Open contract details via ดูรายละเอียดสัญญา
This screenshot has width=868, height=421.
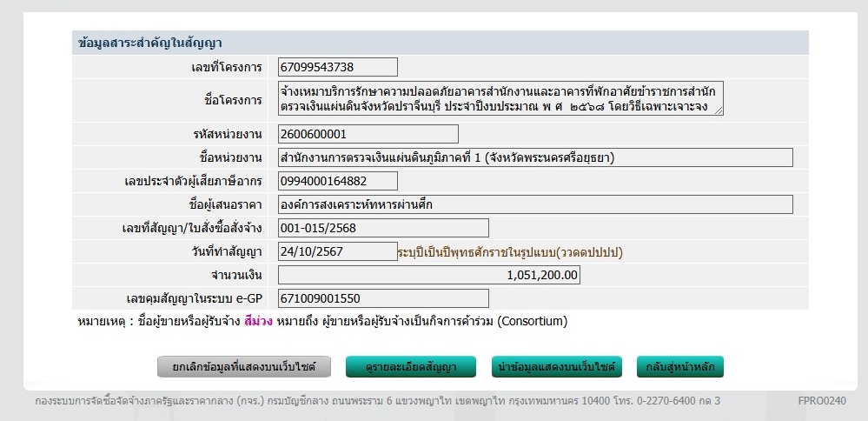pyautogui.click(x=411, y=367)
